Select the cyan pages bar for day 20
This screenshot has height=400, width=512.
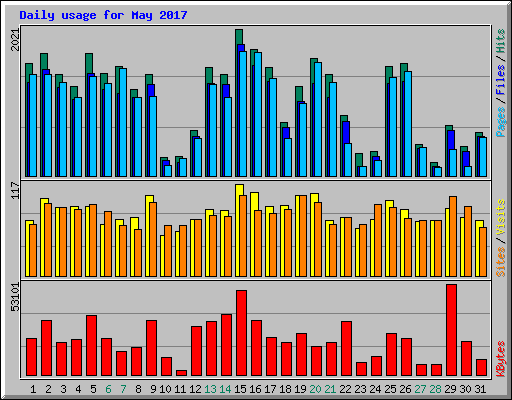tap(318, 119)
